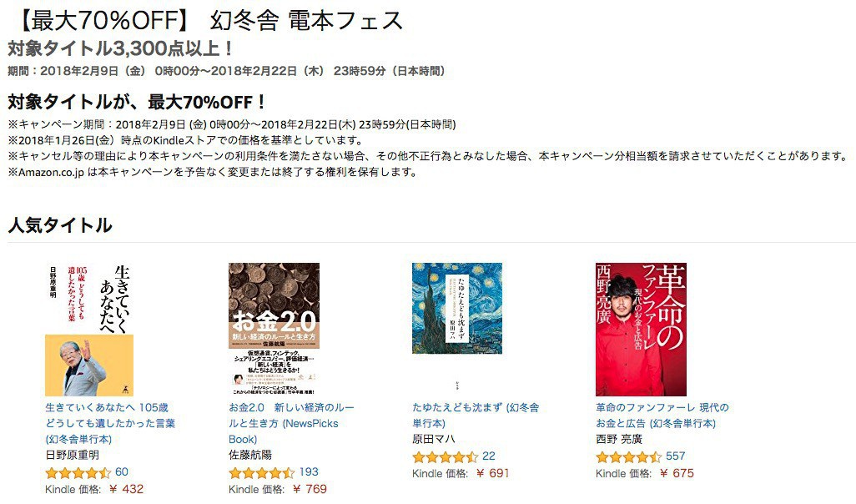856x504 pixels.
Task: Open the 193 reviews count link
Action: [x=309, y=471]
